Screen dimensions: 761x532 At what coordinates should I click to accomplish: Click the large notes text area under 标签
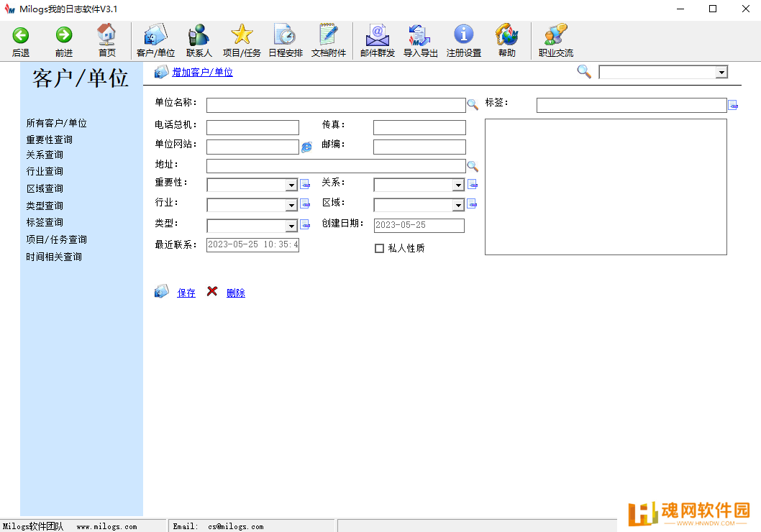click(x=606, y=187)
